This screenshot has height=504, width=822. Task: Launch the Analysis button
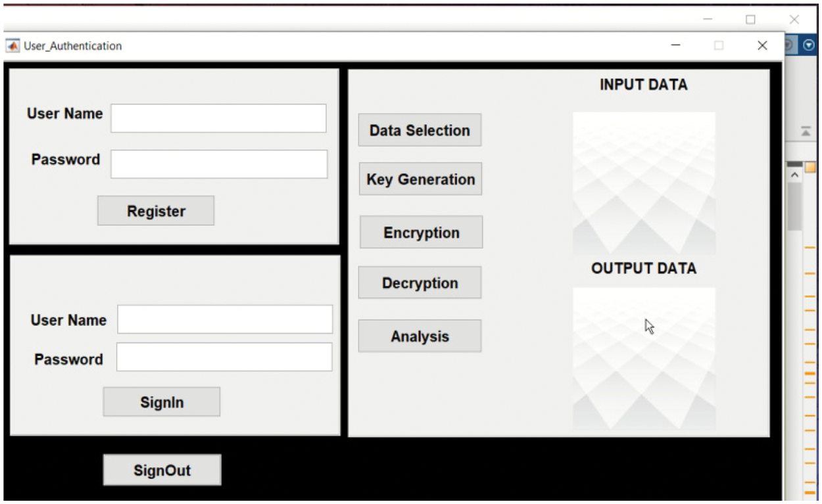point(420,336)
